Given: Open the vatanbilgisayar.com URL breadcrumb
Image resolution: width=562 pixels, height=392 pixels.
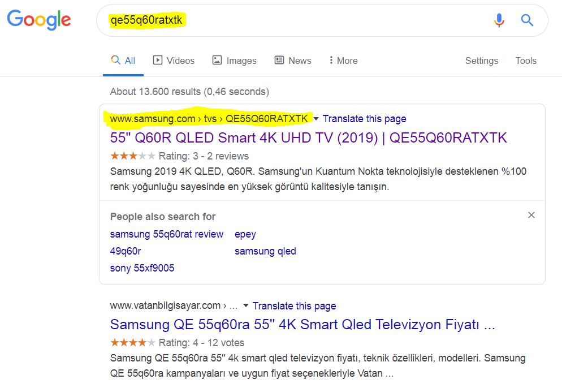Looking at the screenshot, I should tap(174, 305).
